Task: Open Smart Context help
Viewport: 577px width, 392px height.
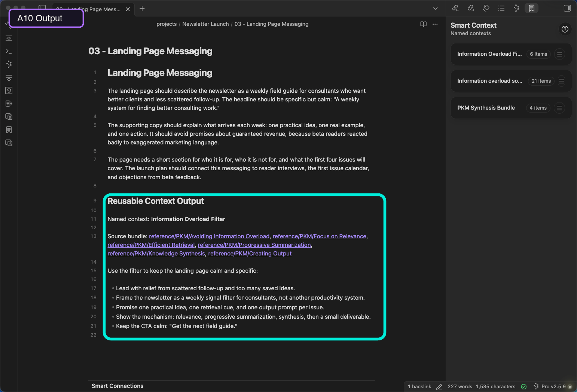Action: 565,29
